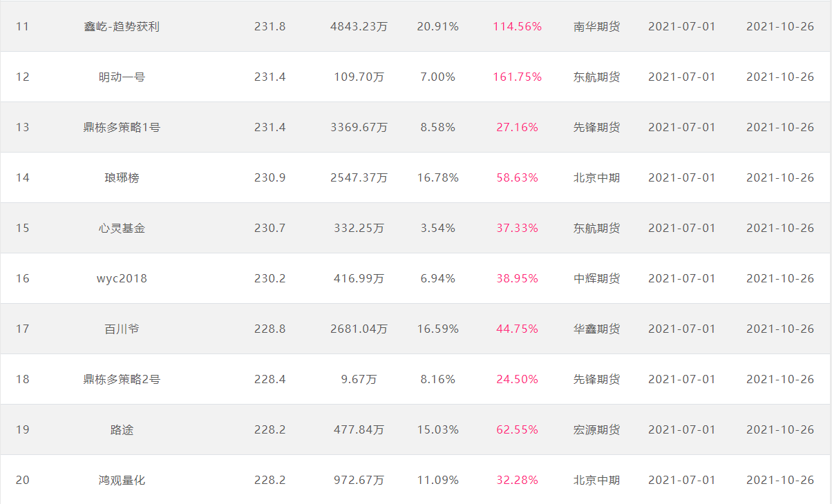Image resolution: width=832 pixels, height=504 pixels.
Task: Select the 鼎栋多策略1号 account name
Action: pos(122,127)
